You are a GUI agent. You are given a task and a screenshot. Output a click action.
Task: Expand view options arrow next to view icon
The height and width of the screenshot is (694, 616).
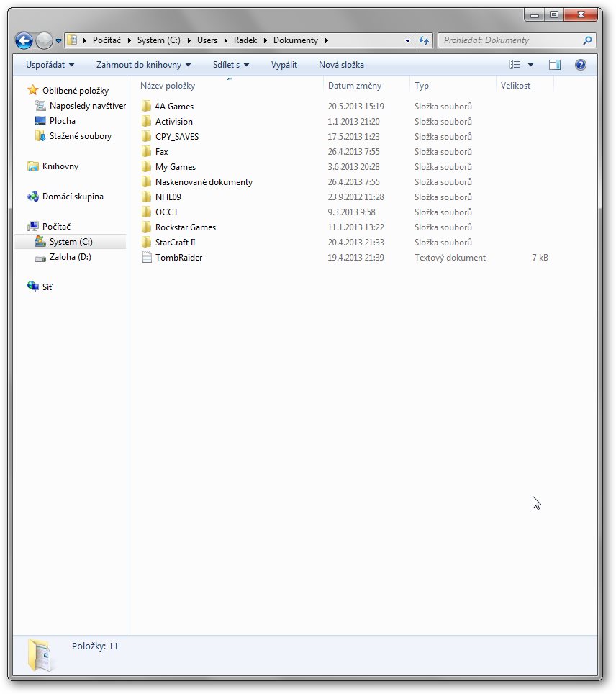(x=531, y=65)
